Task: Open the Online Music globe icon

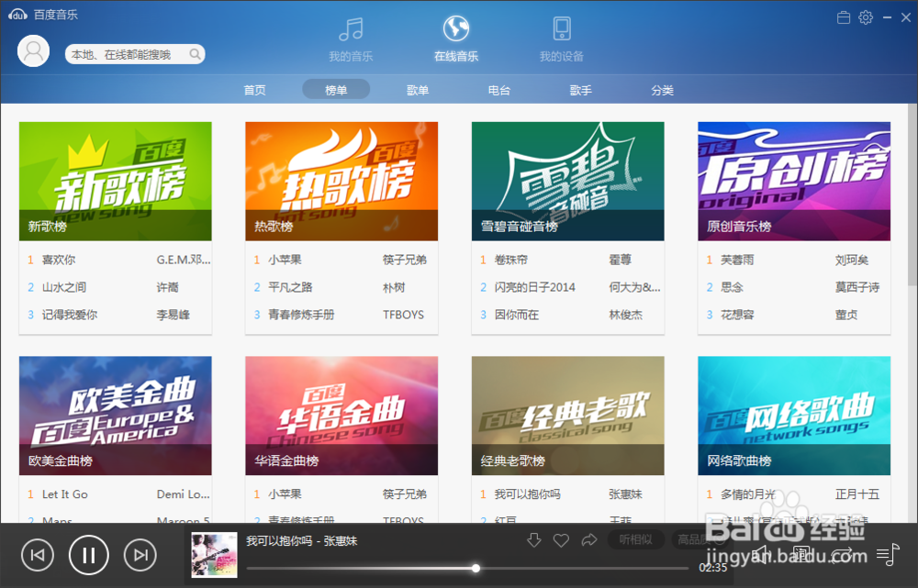Action: (x=456, y=28)
